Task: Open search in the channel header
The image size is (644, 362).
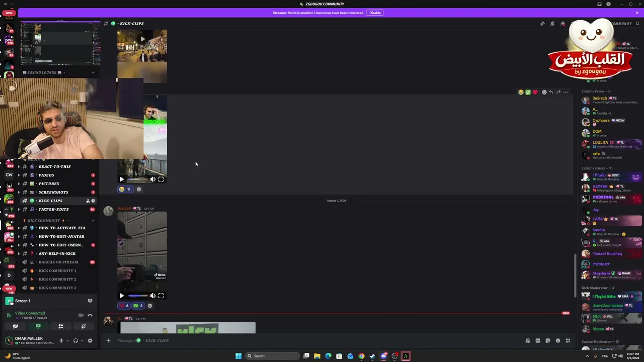Action: click(x=637, y=24)
